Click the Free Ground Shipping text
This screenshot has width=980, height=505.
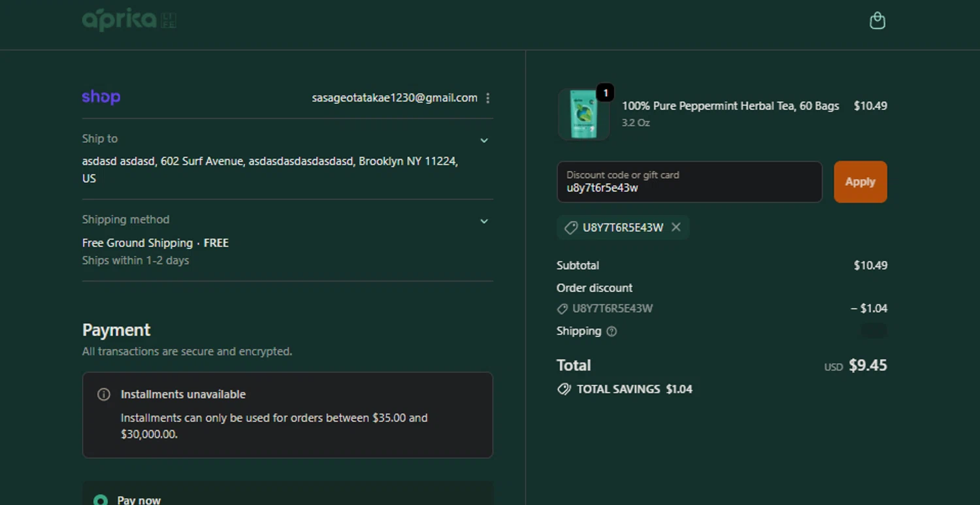pyautogui.click(x=155, y=243)
